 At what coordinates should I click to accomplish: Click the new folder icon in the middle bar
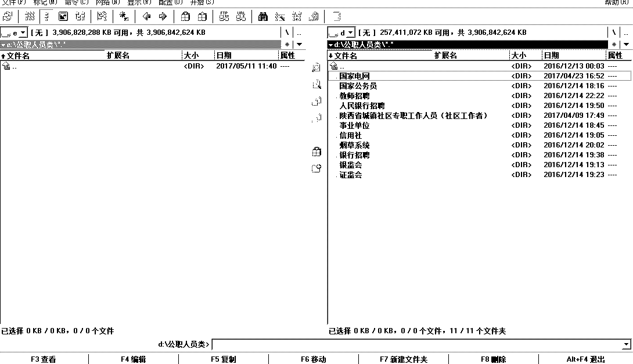coord(316,169)
